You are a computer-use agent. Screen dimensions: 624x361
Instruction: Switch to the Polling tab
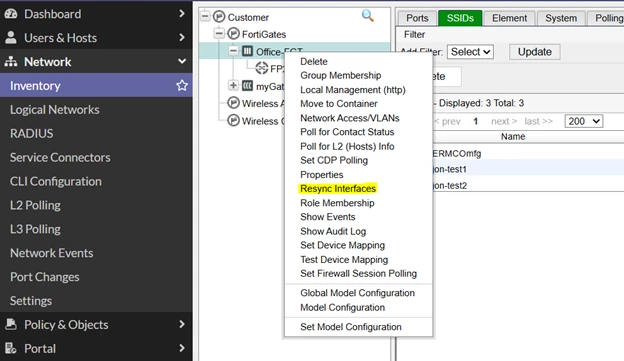606,18
